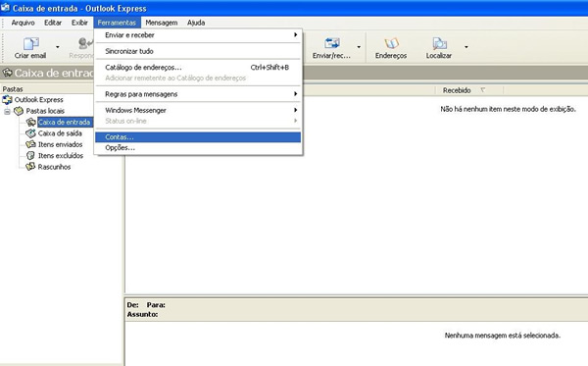588x366 pixels.
Task: Select Caixa de saída folder label
Action: click(60, 133)
